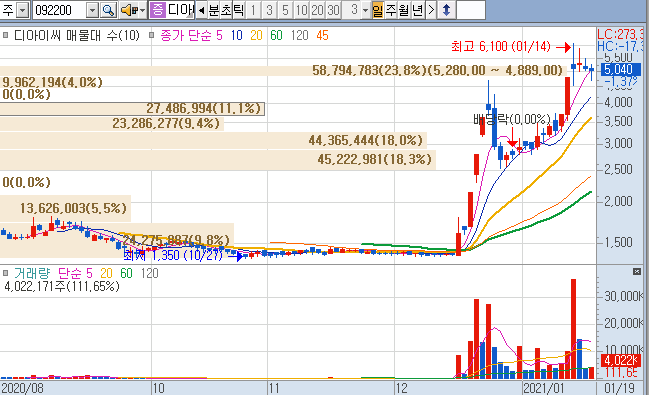Click the purple 증 badge icon
The image size is (649, 395).
(x=158, y=10)
